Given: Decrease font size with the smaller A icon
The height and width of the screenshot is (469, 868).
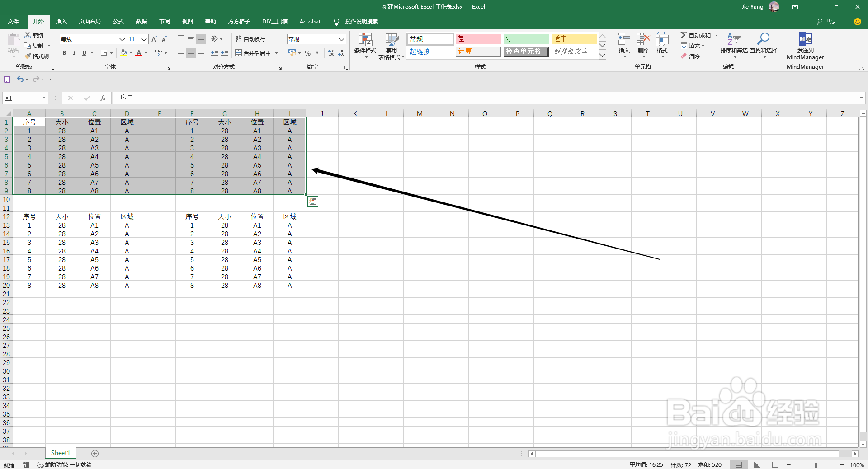Looking at the screenshot, I should coord(164,39).
